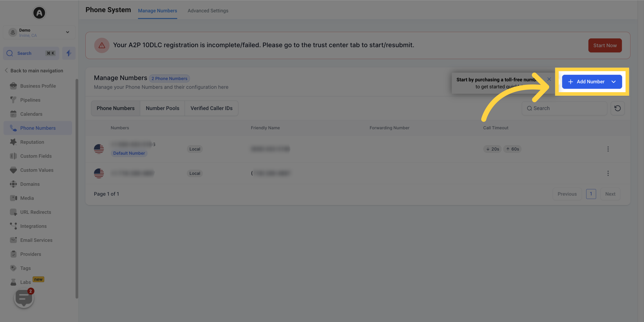Click the Phone Numbers handset icon
Image resolution: width=644 pixels, height=322 pixels.
tap(13, 128)
